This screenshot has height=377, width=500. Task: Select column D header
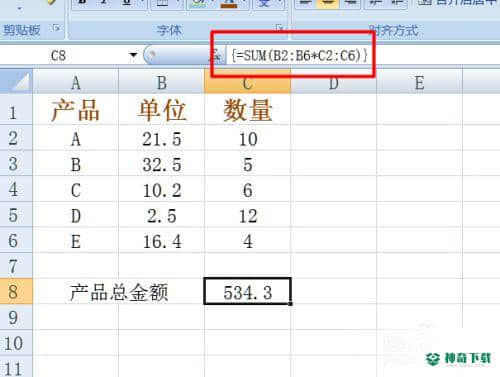pyautogui.click(x=334, y=82)
